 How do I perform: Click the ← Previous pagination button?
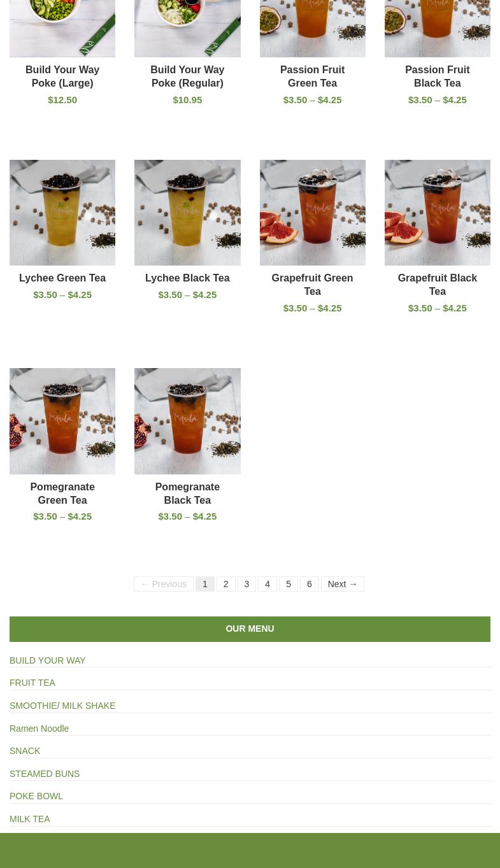[164, 584]
